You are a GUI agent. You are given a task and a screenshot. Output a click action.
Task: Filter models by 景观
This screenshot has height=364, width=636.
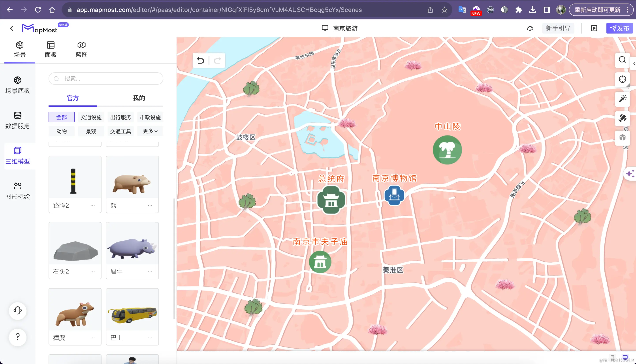click(91, 131)
